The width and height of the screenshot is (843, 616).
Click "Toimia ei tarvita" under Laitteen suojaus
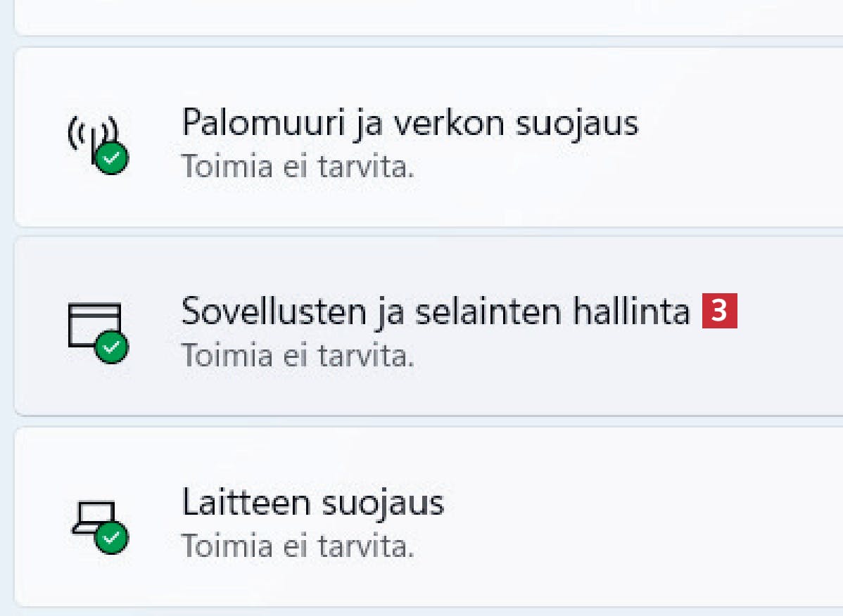[x=298, y=546]
